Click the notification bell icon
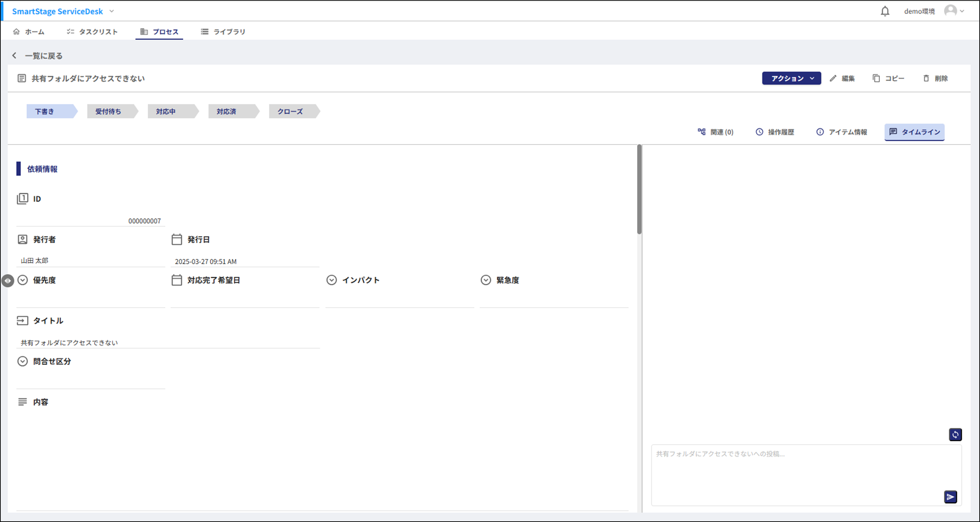Image resolution: width=980 pixels, height=522 pixels. pos(885,11)
